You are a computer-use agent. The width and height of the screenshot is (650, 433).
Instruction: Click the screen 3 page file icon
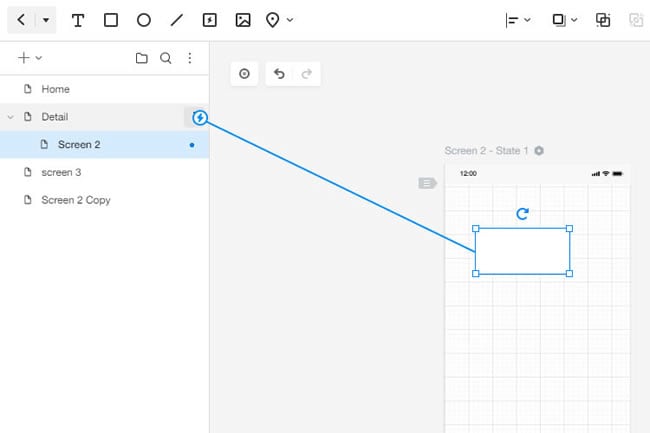tap(27, 172)
